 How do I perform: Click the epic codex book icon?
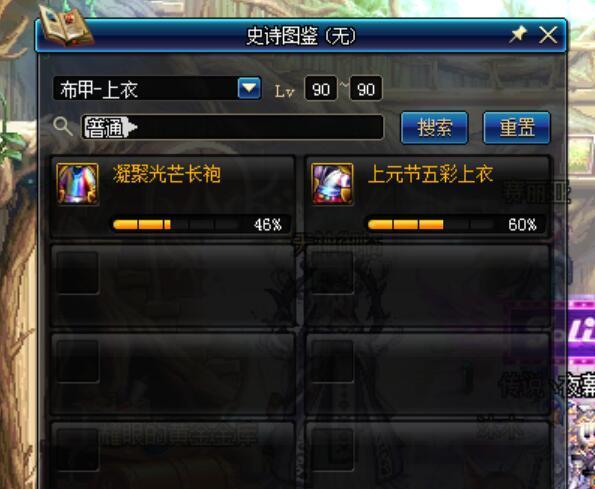(x=65, y=25)
